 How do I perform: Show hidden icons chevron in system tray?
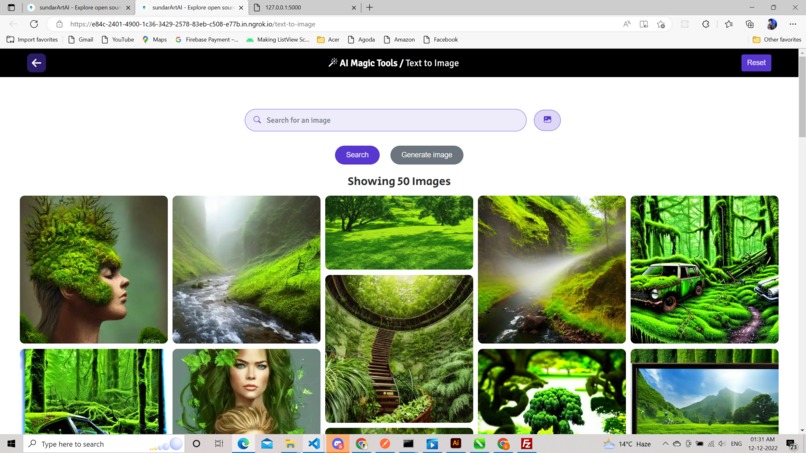pyautogui.click(x=665, y=444)
